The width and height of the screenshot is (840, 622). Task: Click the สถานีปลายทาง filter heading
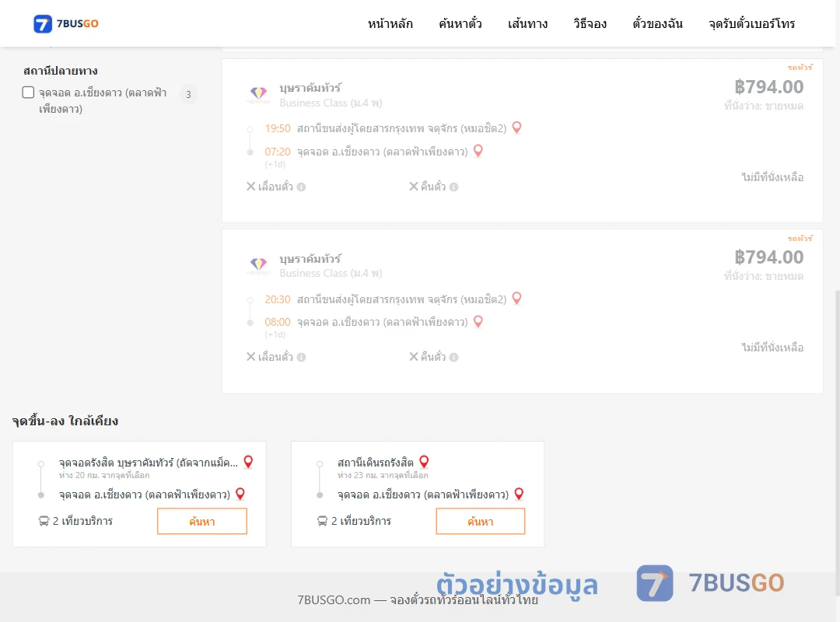point(61,71)
